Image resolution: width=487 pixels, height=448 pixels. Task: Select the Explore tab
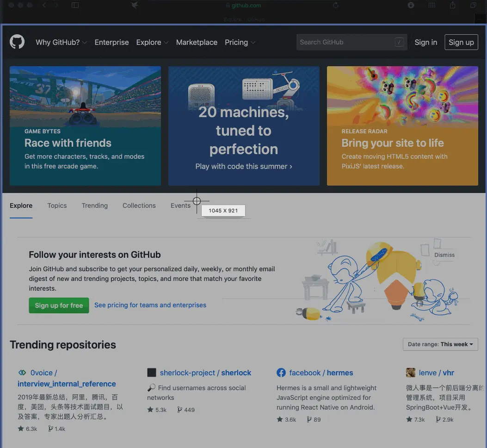[21, 205]
